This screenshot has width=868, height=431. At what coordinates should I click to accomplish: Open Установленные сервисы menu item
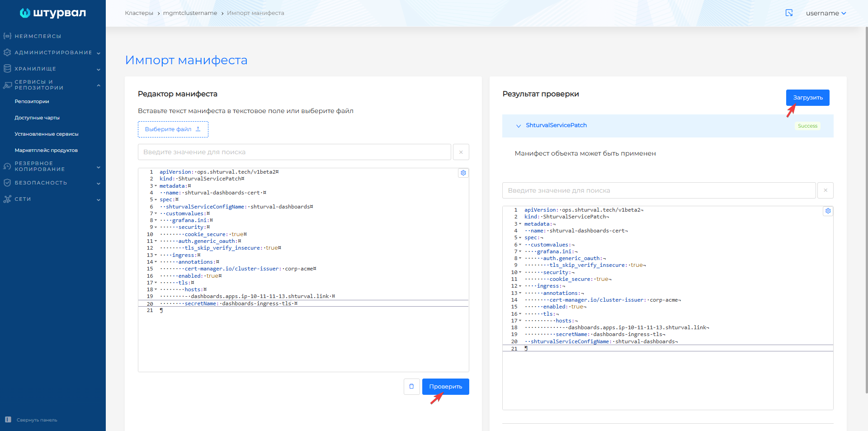tap(47, 134)
